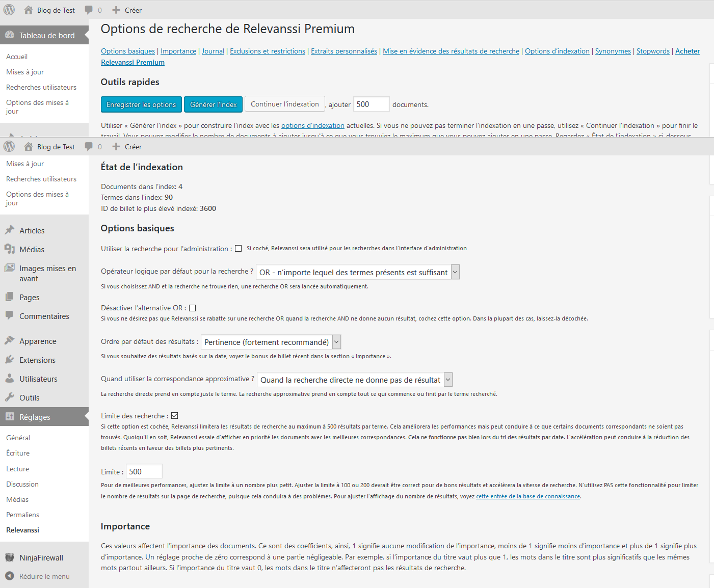Click Continuer l'indexation button
The width and height of the screenshot is (714, 588).
[x=285, y=104]
